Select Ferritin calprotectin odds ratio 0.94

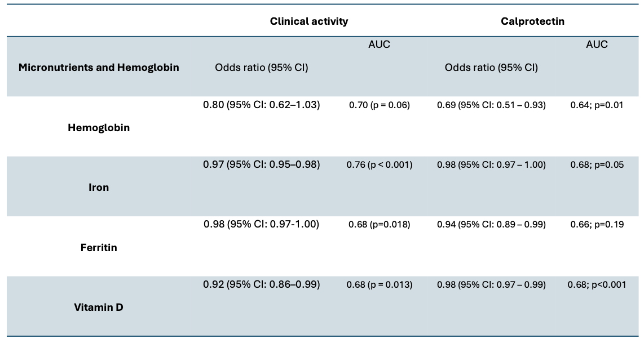point(491,225)
